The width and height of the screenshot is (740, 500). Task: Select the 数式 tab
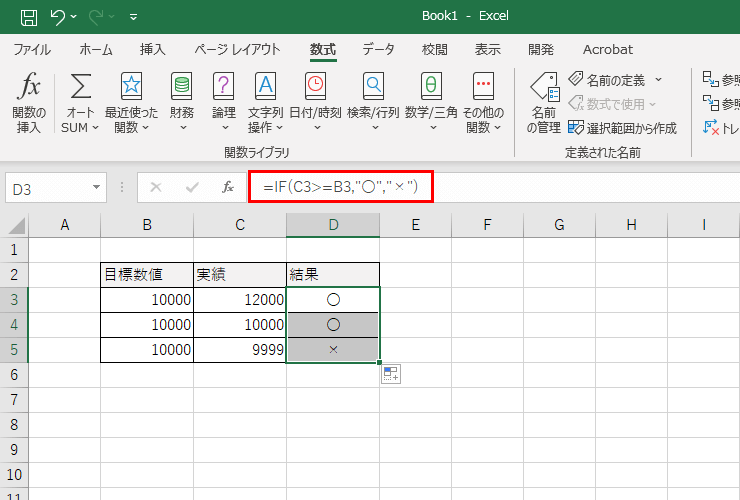[x=323, y=50]
